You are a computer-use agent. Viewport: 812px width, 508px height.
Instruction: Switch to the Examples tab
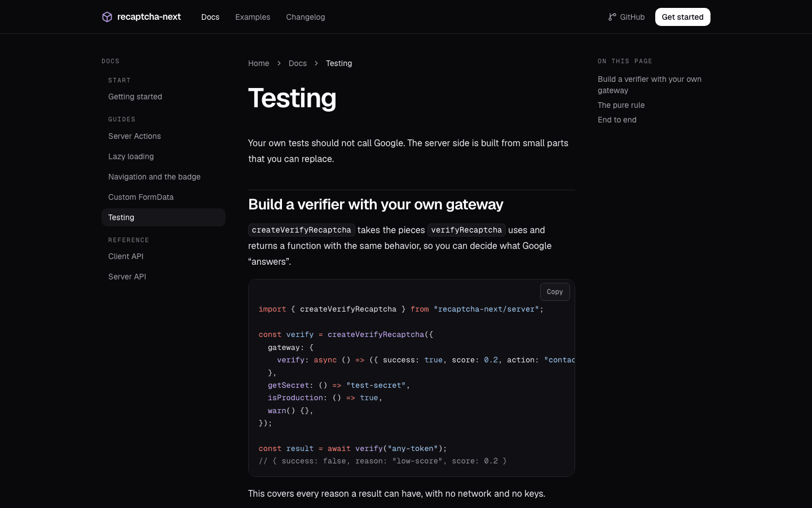(253, 17)
